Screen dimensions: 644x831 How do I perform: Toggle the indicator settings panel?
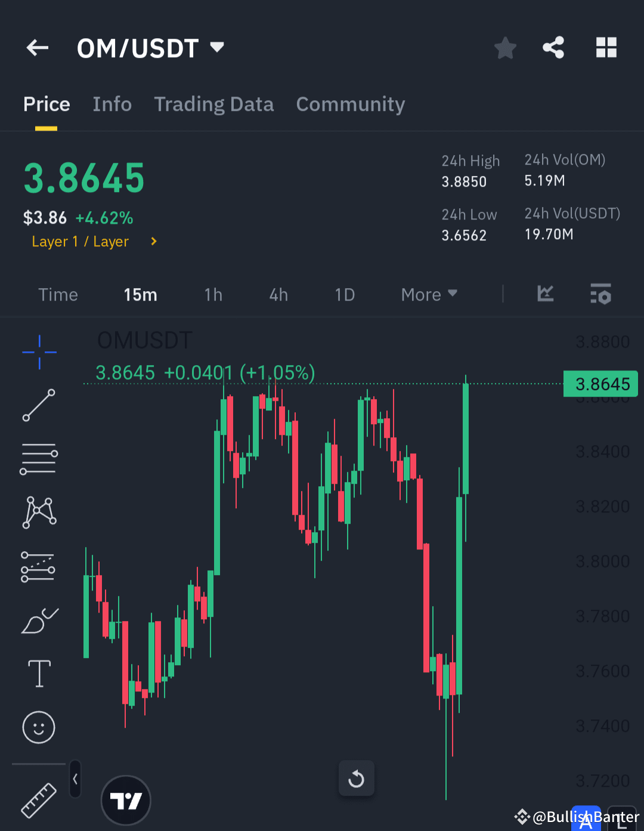[600, 294]
